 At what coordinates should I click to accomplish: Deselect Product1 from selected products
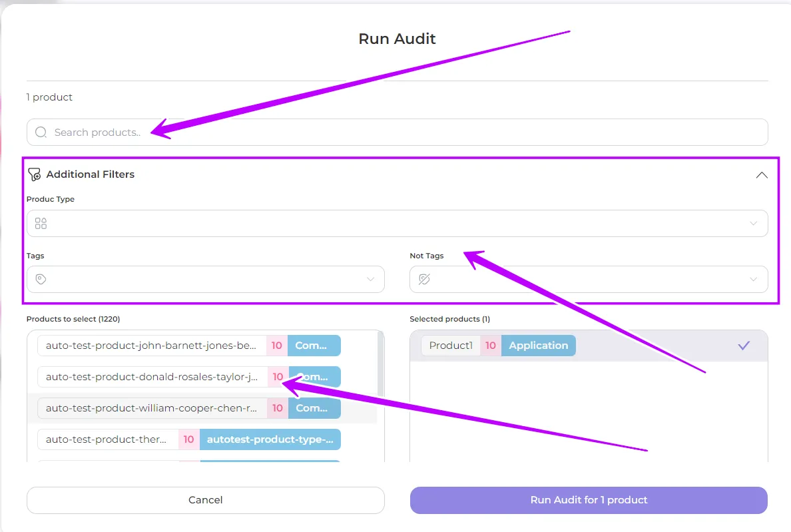pyautogui.click(x=450, y=346)
